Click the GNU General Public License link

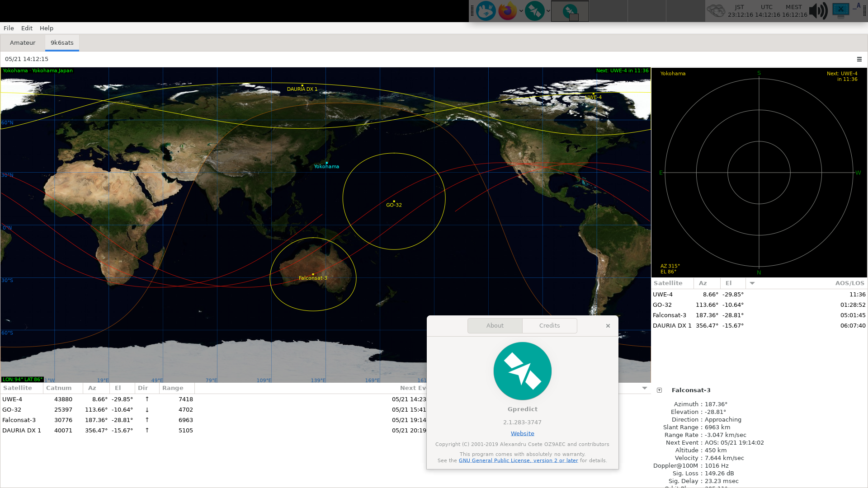coord(518,460)
